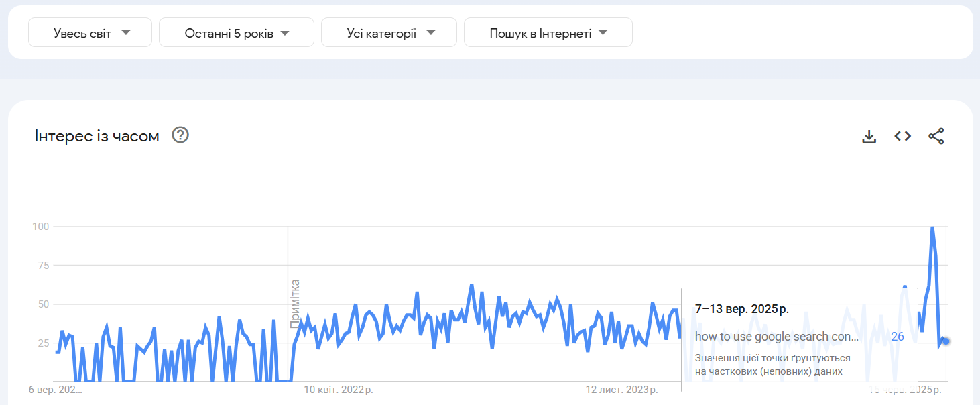This screenshot has height=405, width=980.
Task: Click the download arrow icon above the chart
Action: click(869, 135)
